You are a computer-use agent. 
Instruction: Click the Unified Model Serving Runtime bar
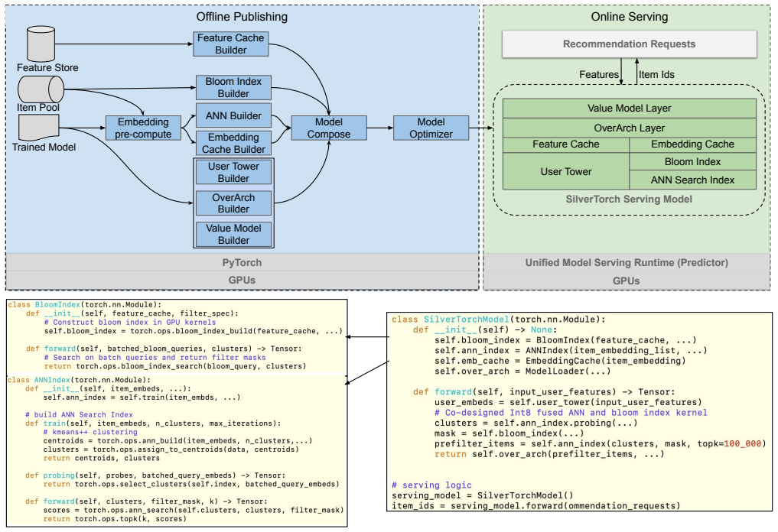(627, 263)
